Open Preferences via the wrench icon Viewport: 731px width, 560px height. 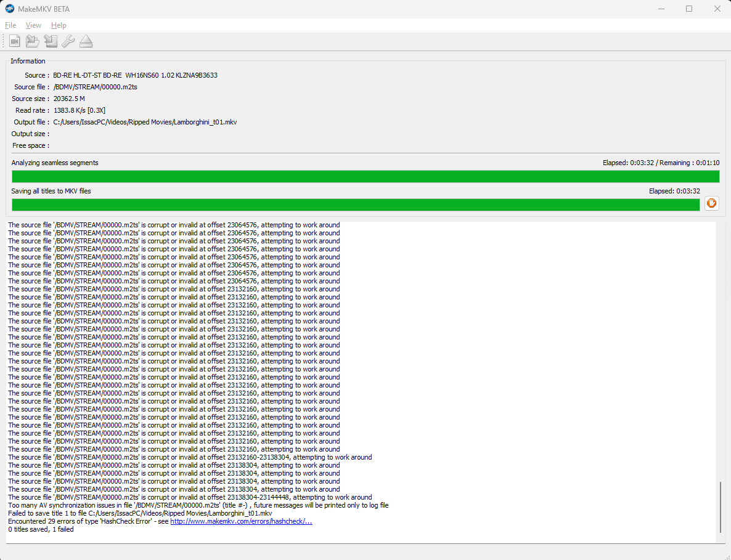tap(68, 41)
